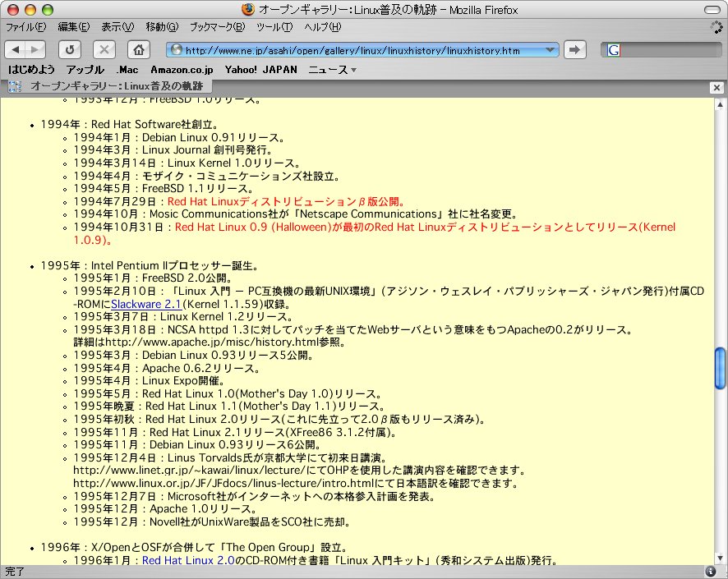Reload the page with the refresh button

click(70, 49)
